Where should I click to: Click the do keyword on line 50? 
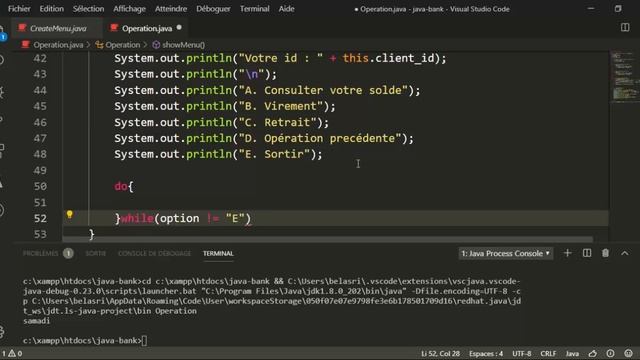click(121, 187)
